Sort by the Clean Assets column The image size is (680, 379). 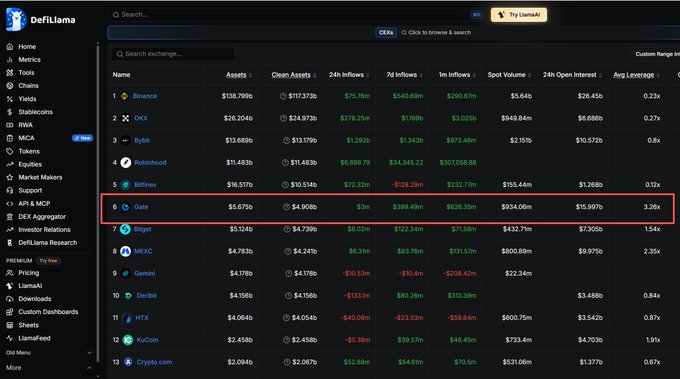coord(294,75)
